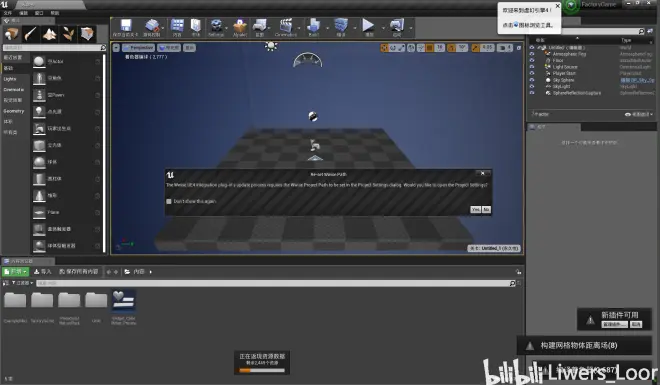Click the Apple box toolbar icon
Screen dimensions: 660x385
click(x=240, y=25)
